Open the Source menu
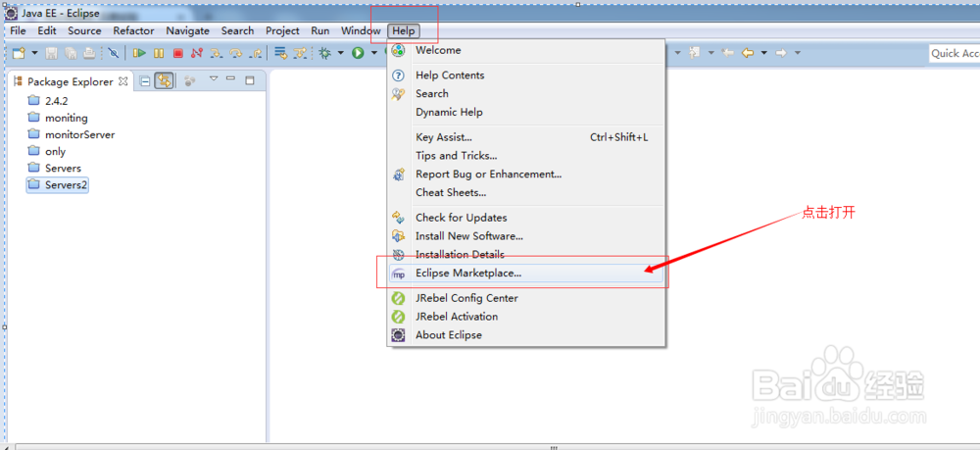The image size is (980, 450). pyautogui.click(x=84, y=30)
